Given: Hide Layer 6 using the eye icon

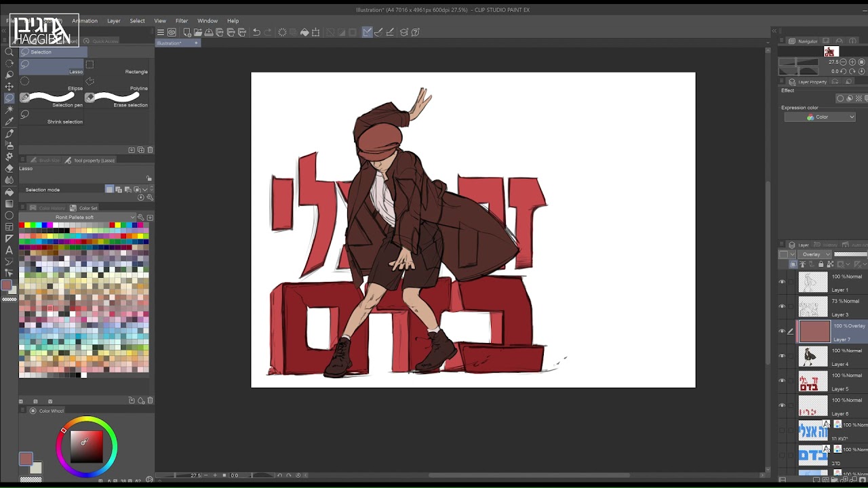Looking at the screenshot, I should coord(782,405).
